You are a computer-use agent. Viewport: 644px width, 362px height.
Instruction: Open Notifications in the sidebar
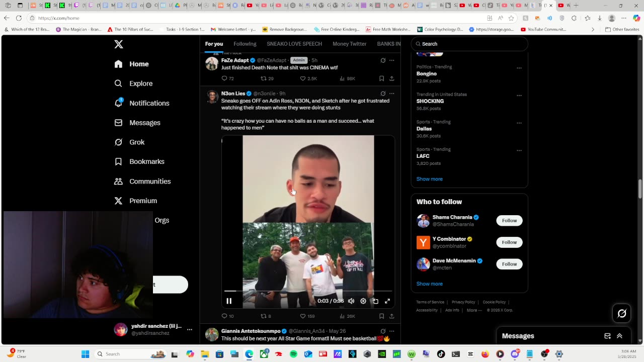point(142,103)
